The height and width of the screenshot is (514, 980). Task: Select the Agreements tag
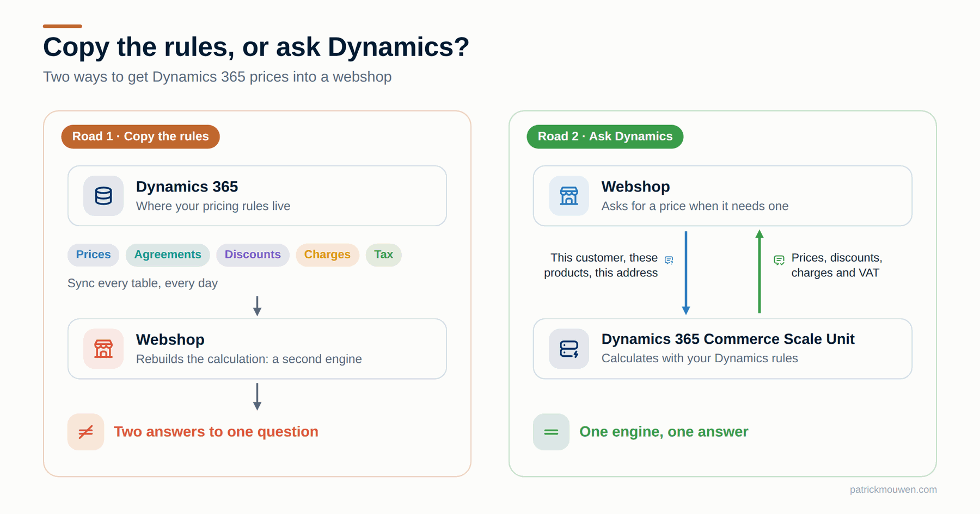168,255
